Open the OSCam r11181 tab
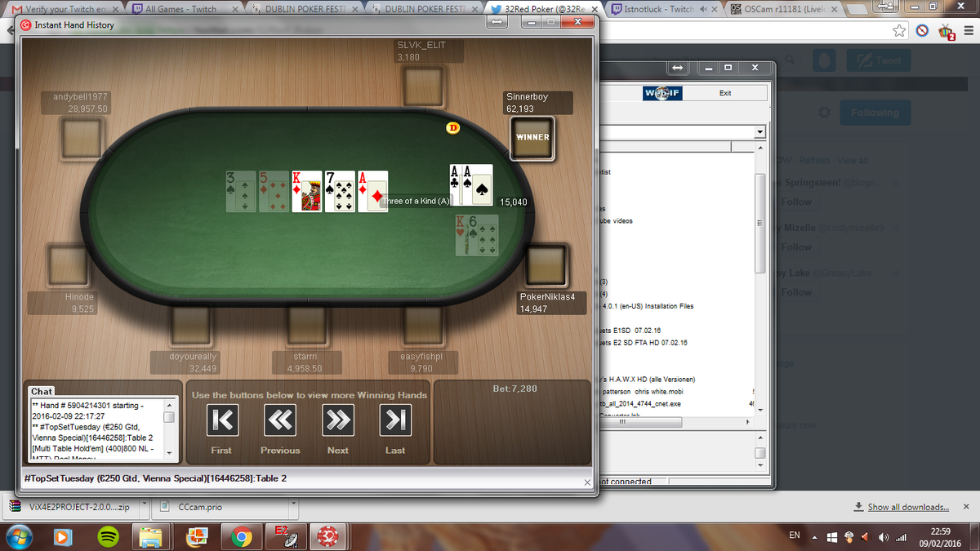The image size is (980, 551). (782, 9)
